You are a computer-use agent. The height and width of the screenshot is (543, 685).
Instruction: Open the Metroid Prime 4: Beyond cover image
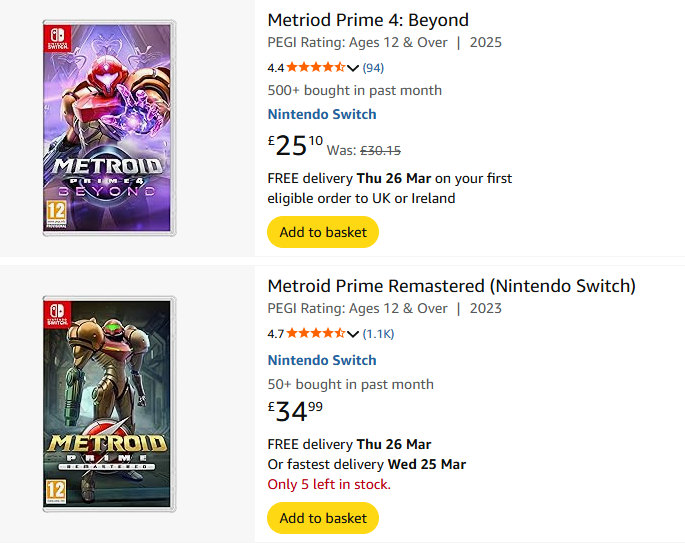110,128
